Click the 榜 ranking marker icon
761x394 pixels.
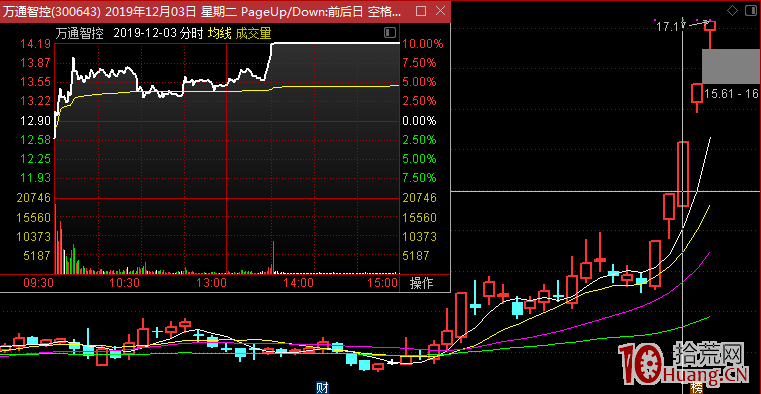pyautogui.click(x=696, y=388)
